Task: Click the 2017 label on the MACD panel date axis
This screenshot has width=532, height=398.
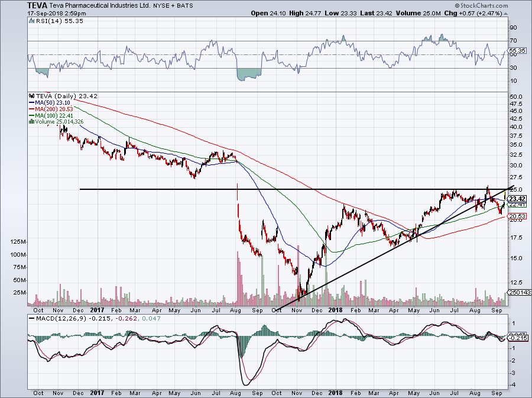Action: point(98,393)
